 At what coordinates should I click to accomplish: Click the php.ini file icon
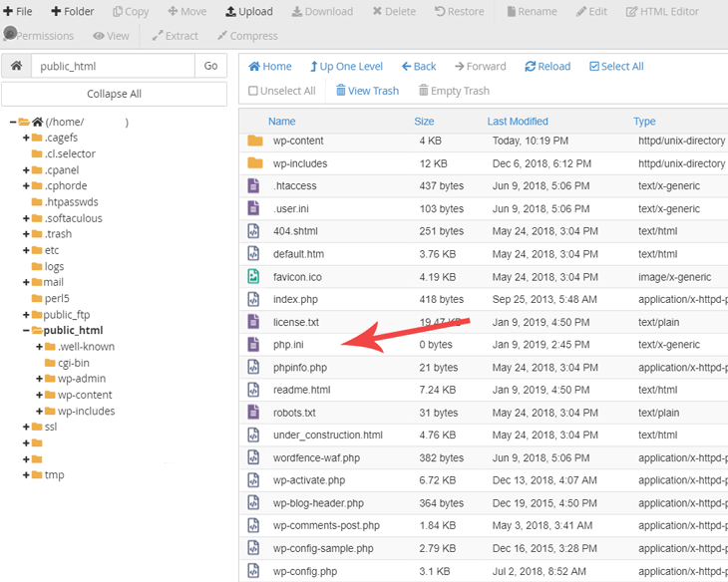pyautogui.click(x=253, y=345)
